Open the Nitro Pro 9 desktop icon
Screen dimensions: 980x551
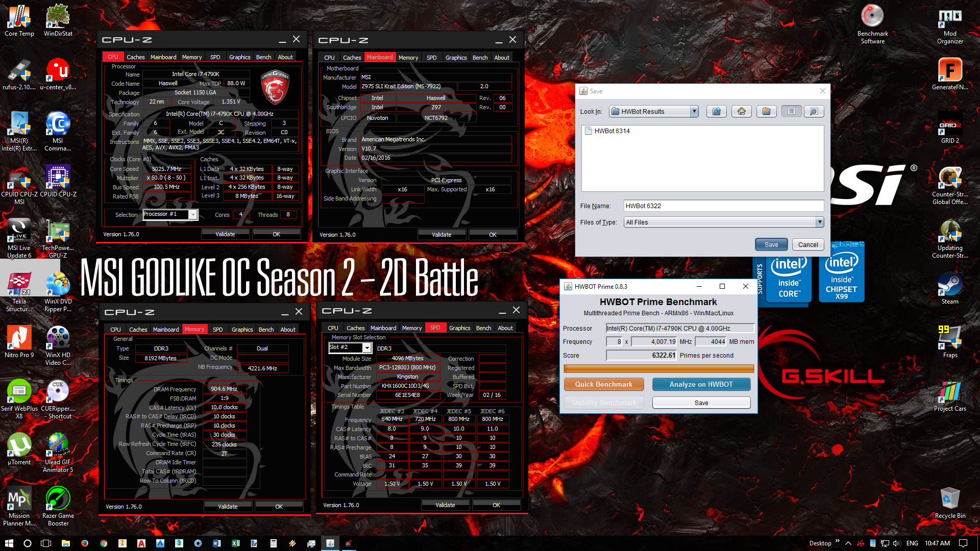(x=19, y=342)
